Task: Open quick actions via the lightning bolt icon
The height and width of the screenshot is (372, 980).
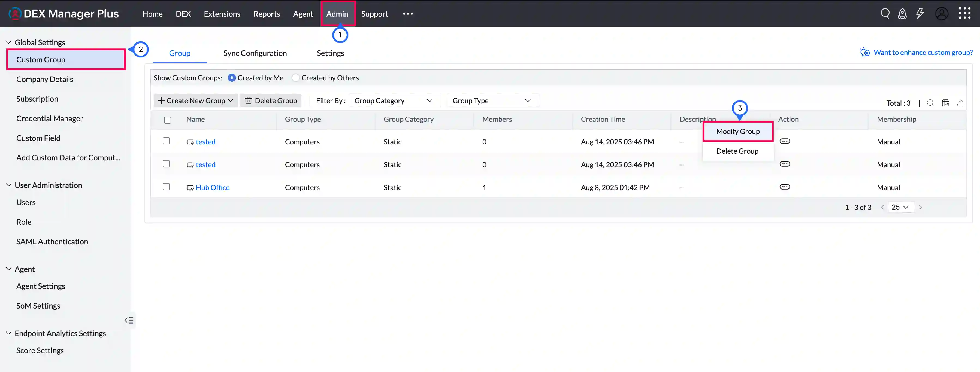Action: tap(920, 13)
